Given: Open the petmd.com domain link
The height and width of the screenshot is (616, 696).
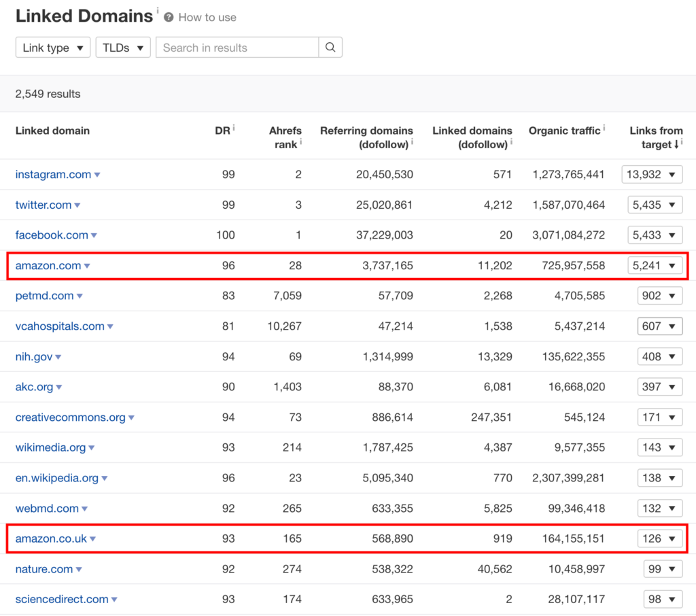Looking at the screenshot, I should (44, 296).
